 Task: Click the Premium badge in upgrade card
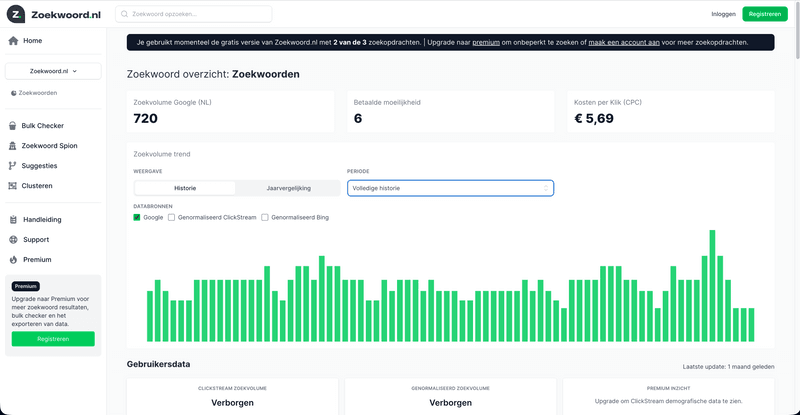coord(26,286)
